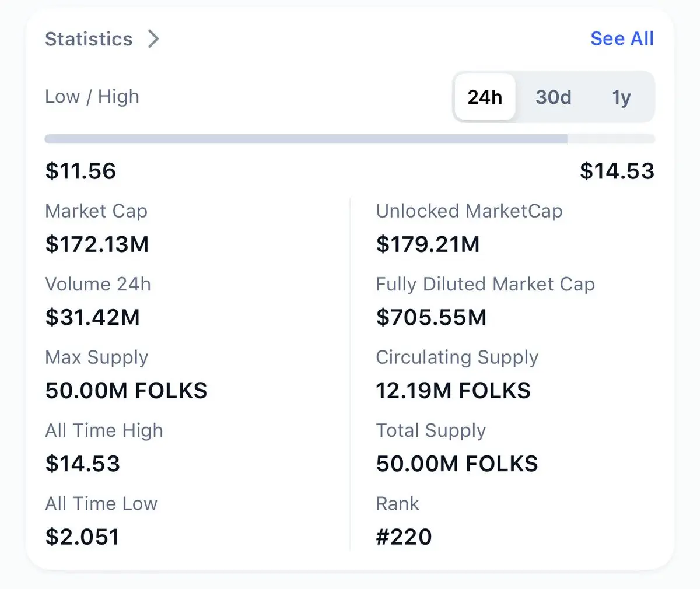The image size is (700, 589).
Task: Click the $11.56 low price value
Action: [x=80, y=171]
